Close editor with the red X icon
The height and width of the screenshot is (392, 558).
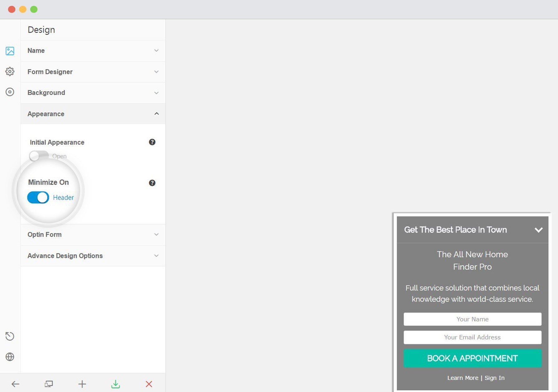(x=149, y=384)
